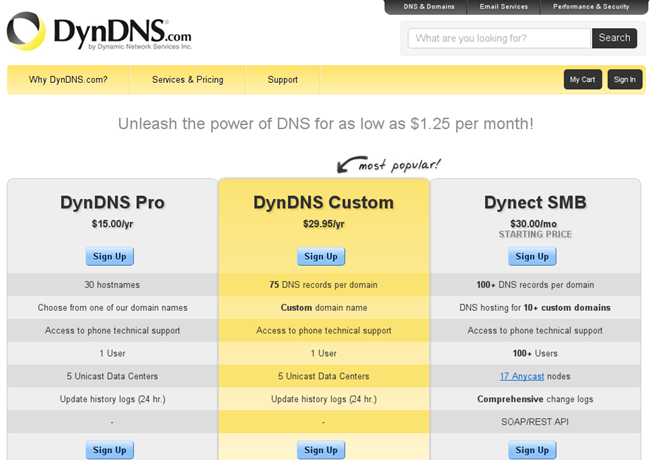
Task: Click the 'Custom domain name' row
Action: tap(323, 307)
